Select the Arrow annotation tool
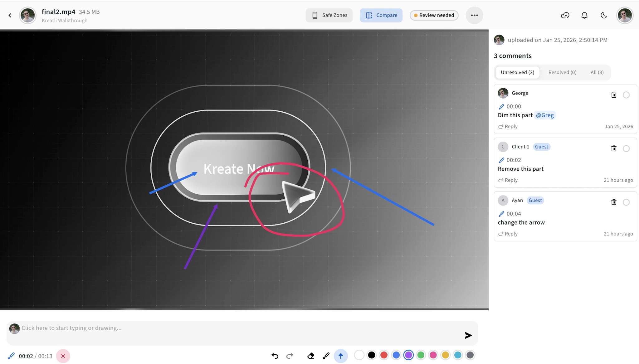The image size is (639, 364). coord(341,356)
